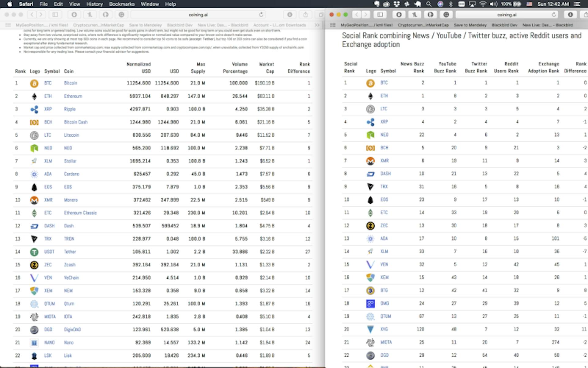588x368 pixels.
Task: Launch Siri from the menu bar
Action: pyautogui.click(x=440, y=4)
